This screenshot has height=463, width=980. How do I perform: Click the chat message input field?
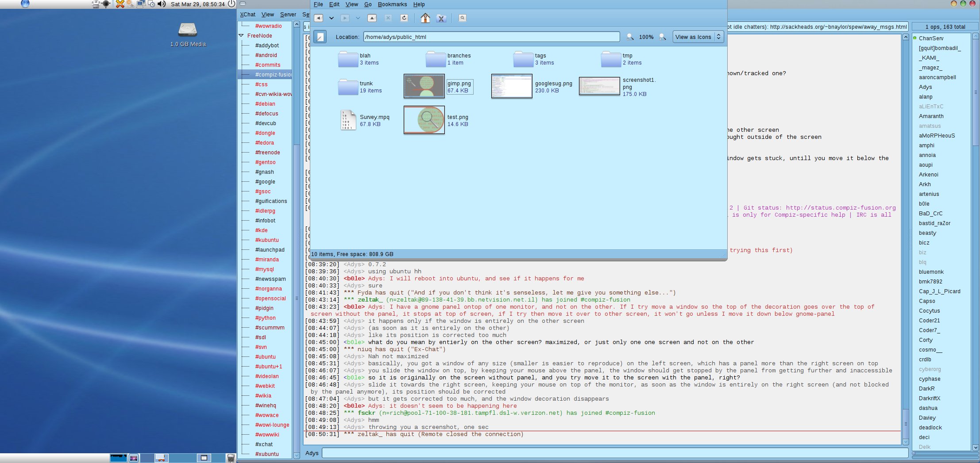click(614, 453)
